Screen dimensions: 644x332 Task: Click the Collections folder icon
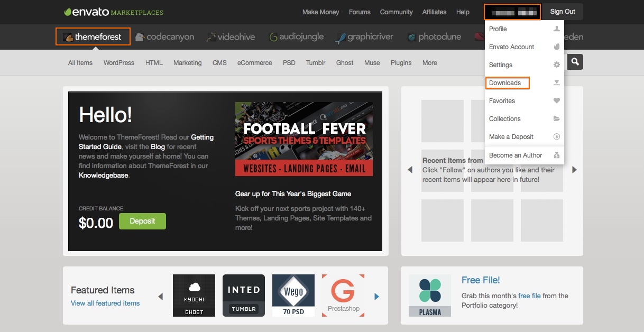tap(556, 119)
